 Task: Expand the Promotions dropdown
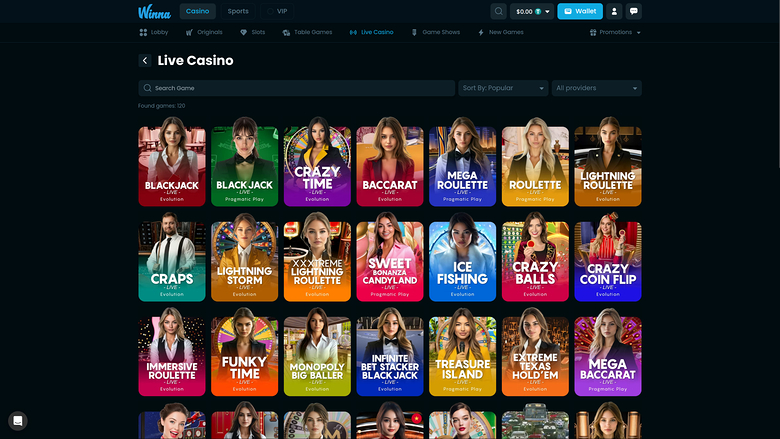click(615, 32)
